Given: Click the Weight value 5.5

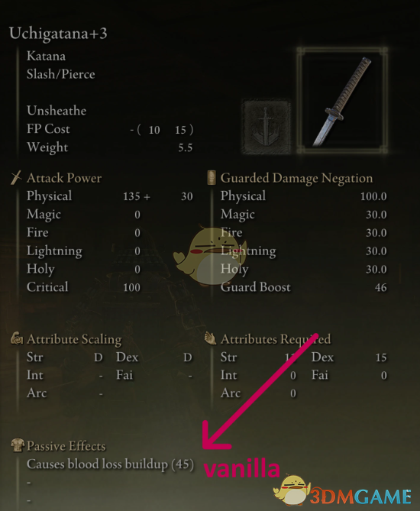Looking at the screenshot, I should click(x=186, y=147).
